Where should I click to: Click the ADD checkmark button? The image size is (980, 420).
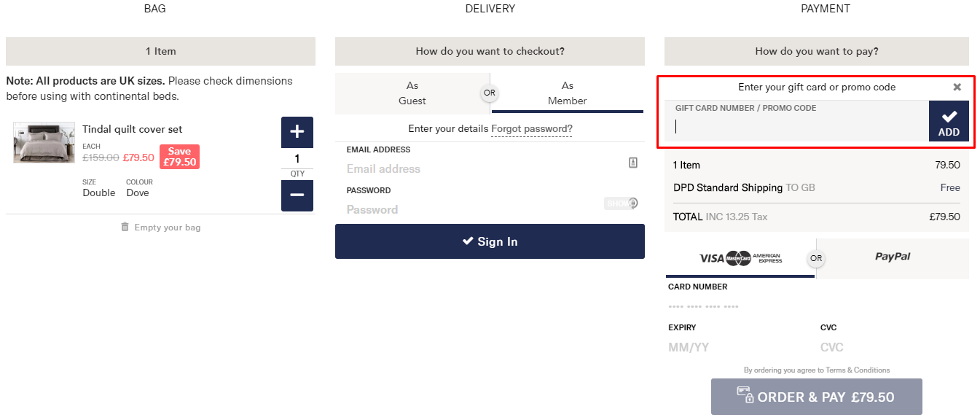coord(949,121)
